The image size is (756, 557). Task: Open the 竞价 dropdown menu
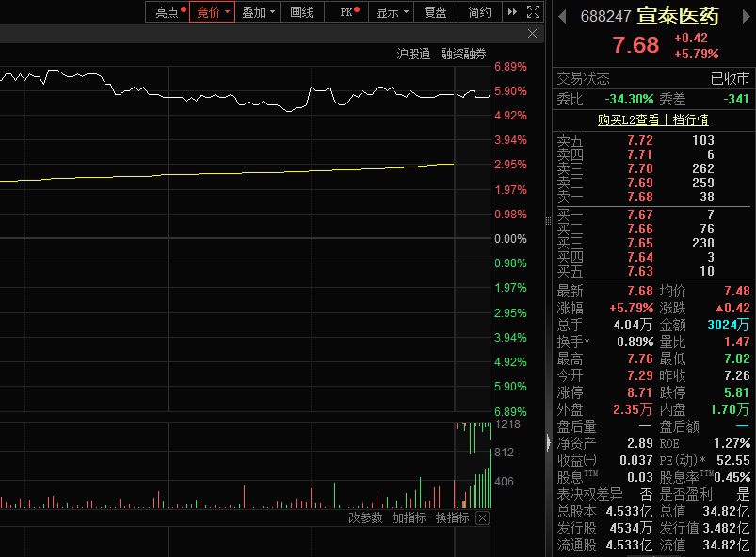[x=212, y=12]
